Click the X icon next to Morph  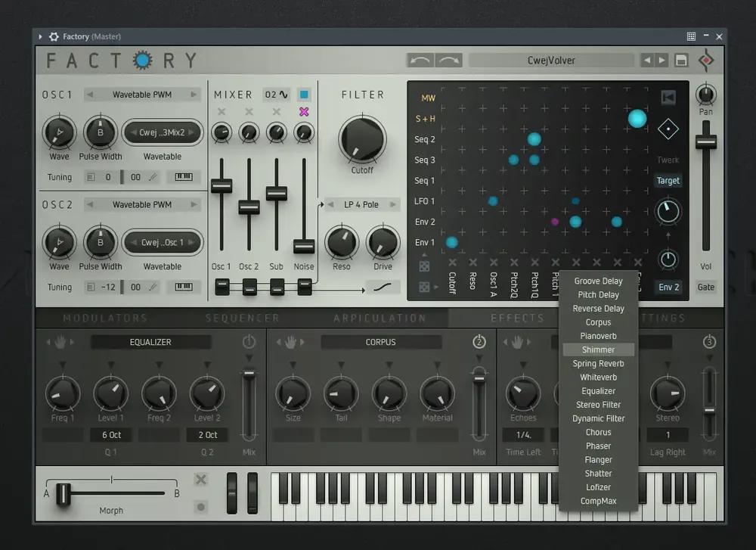(201, 479)
